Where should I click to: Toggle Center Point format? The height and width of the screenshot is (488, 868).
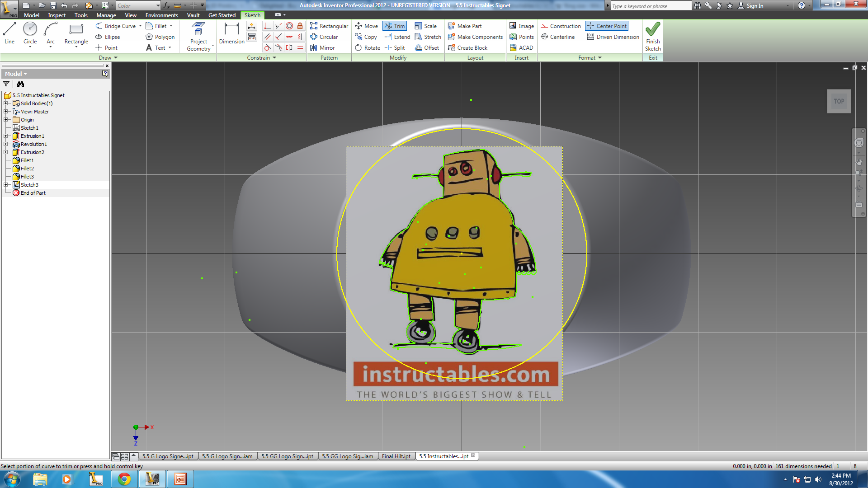[x=607, y=26]
